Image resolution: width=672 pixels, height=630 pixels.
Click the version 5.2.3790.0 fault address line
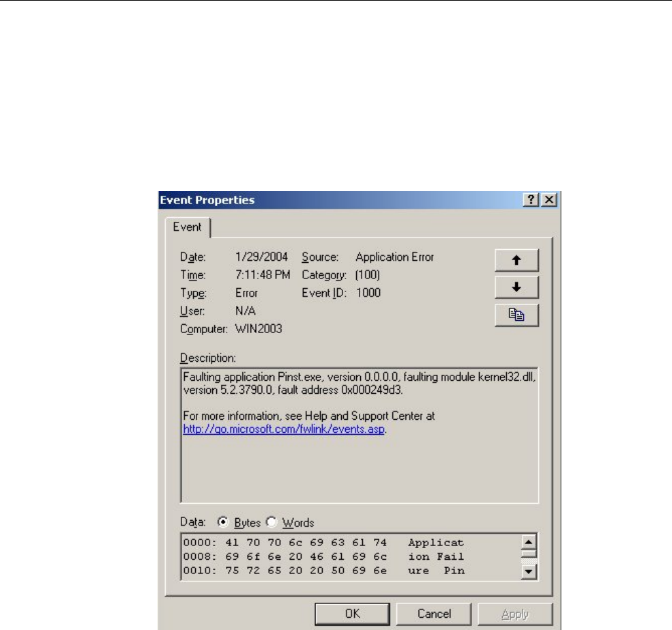click(x=293, y=390)
